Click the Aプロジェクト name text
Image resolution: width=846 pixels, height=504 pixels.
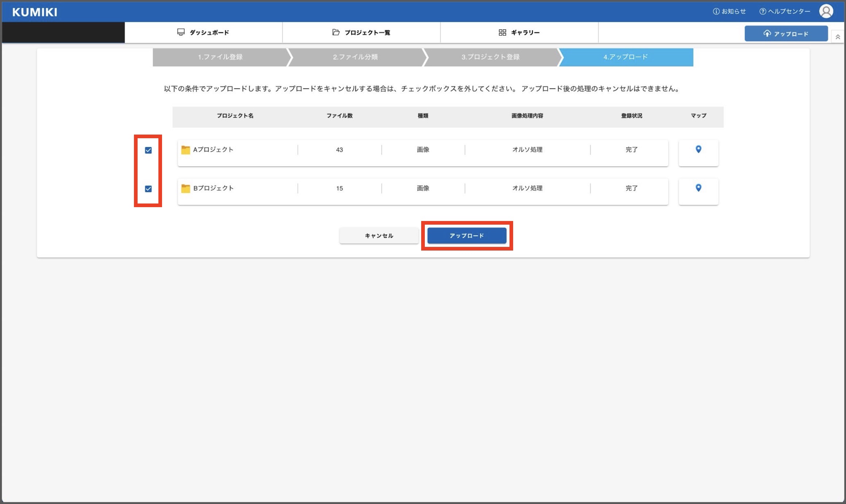213,150
